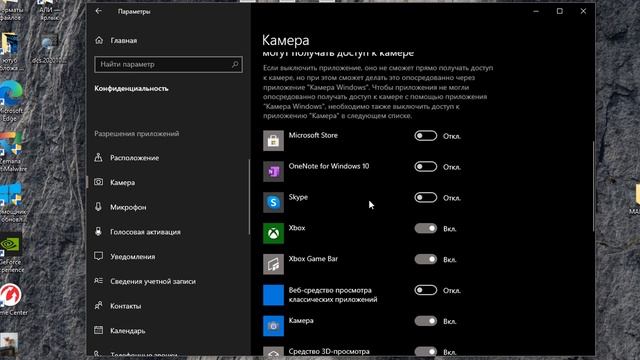Click the Microsoft Store app icon
This screenshot has height=360, width=640.
click(273, 141)
